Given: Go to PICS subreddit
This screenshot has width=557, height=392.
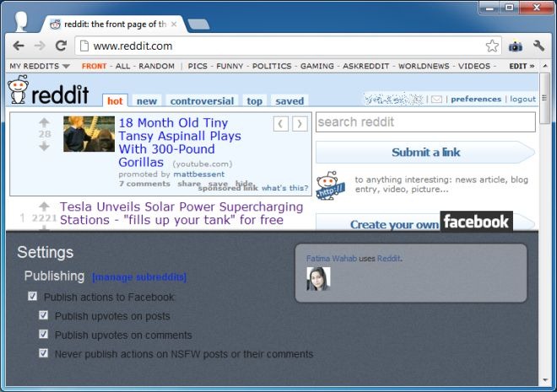Looking at the screenshot, I should pos(197,66).
